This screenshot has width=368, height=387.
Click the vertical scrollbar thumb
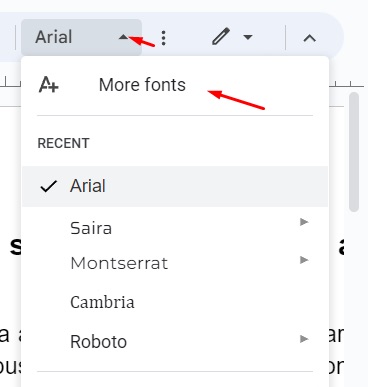tap(354, 152)
